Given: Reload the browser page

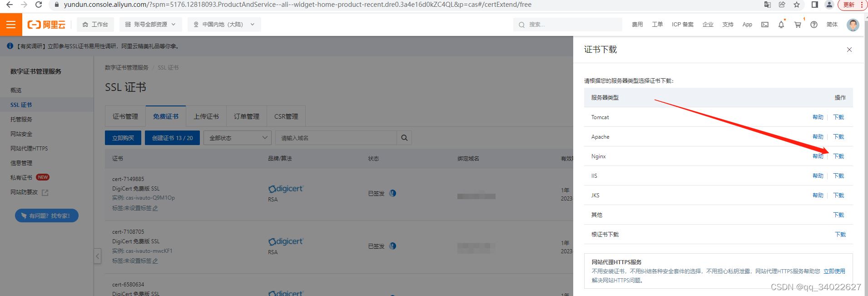Looking at the screenshot, I should coord(39,5).
